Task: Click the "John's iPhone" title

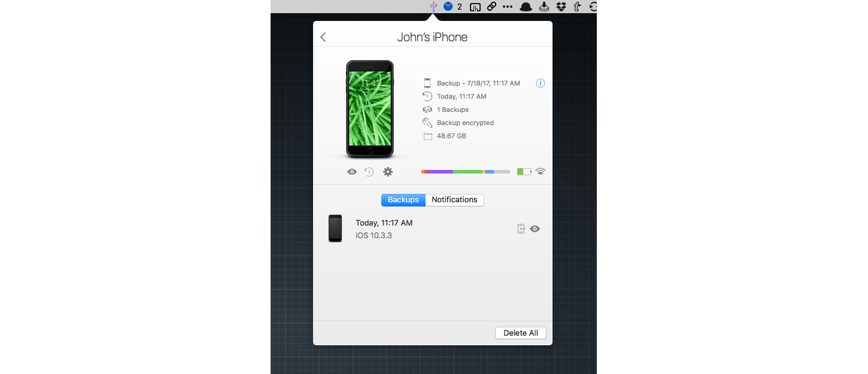Action: pos(432,37)
